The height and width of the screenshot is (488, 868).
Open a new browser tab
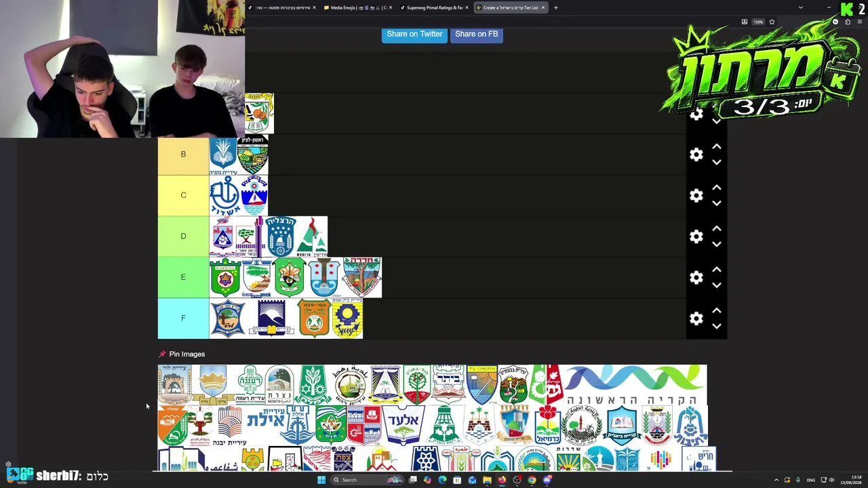tap(555, 7)
